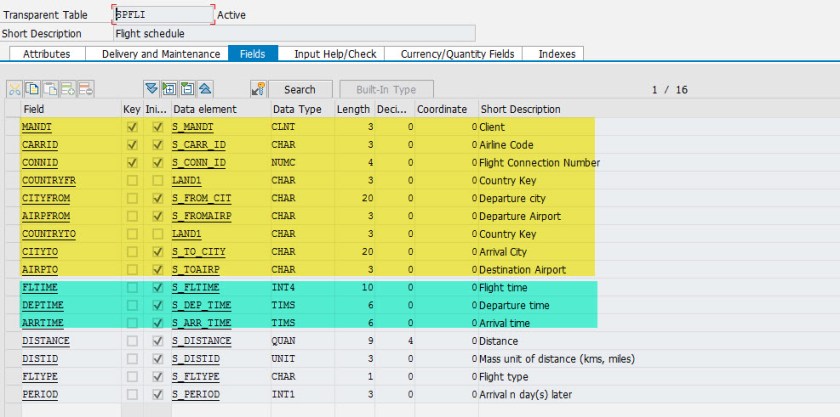
Task: Switch to the Attributes tab
Action: click(46, 54)
